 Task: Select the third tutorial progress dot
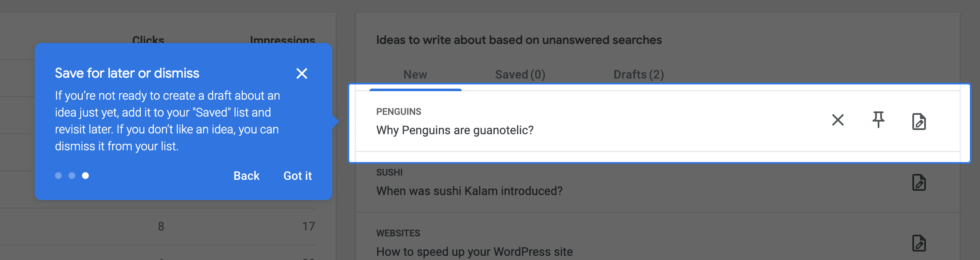click(x=85, y=175)
